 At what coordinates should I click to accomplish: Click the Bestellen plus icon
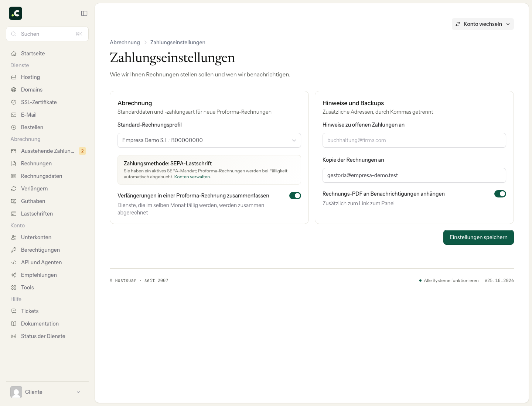tap(14, 127)
